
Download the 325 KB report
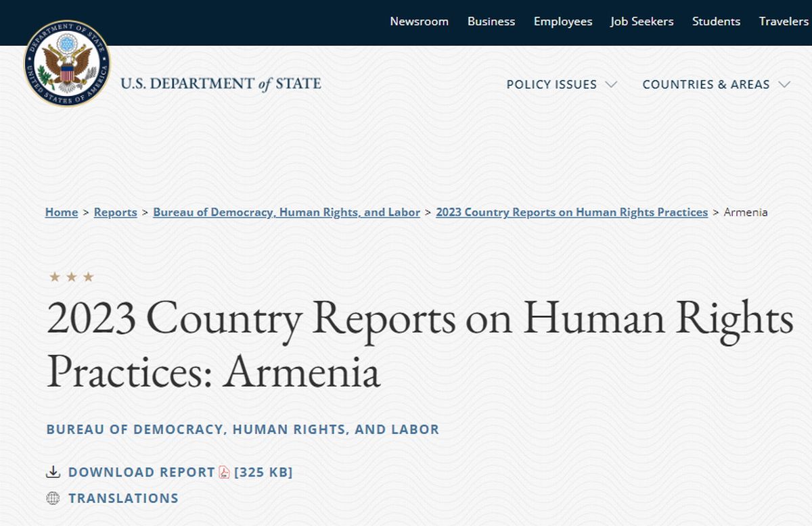(x=140, y=472)
